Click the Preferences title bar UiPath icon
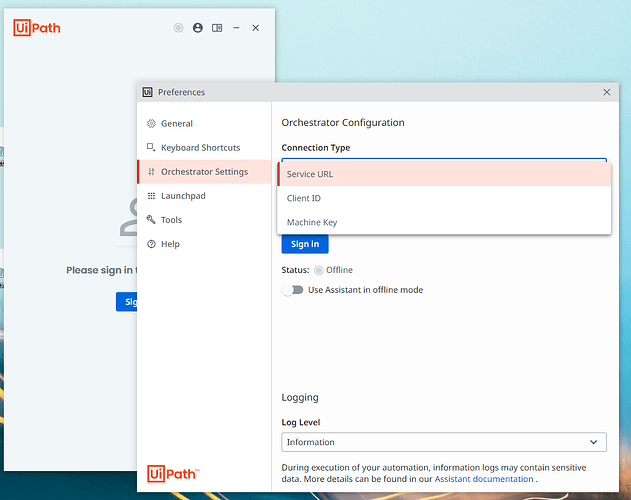Screen dimensions: 631x500 click(x=147, y=92)
